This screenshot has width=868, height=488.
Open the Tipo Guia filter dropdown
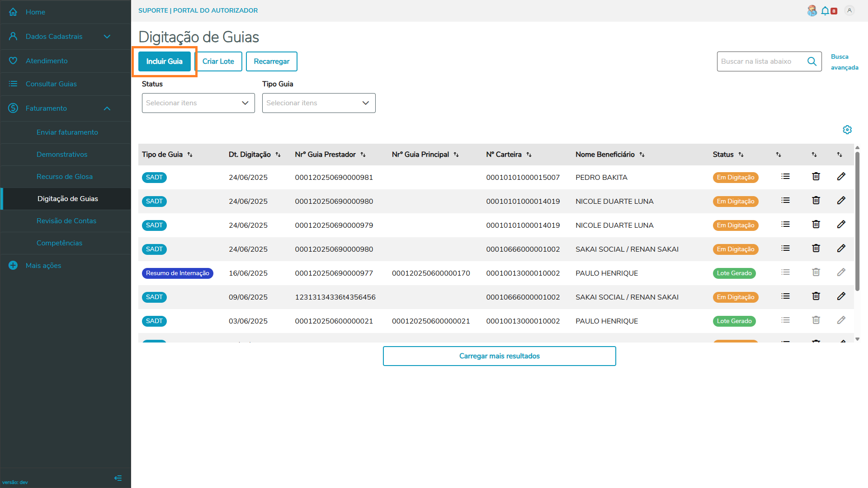pyautogui.click(x=318, y=103)
